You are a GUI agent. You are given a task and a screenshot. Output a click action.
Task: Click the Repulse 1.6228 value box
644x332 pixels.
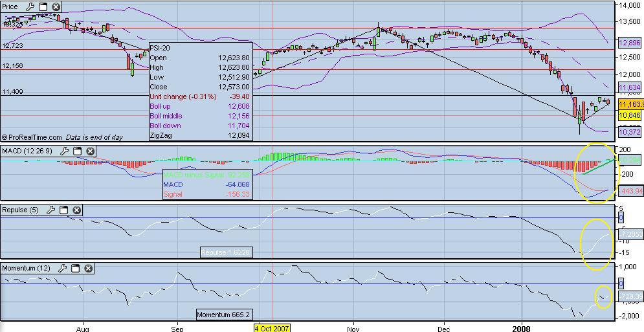[x=225, y=252]
